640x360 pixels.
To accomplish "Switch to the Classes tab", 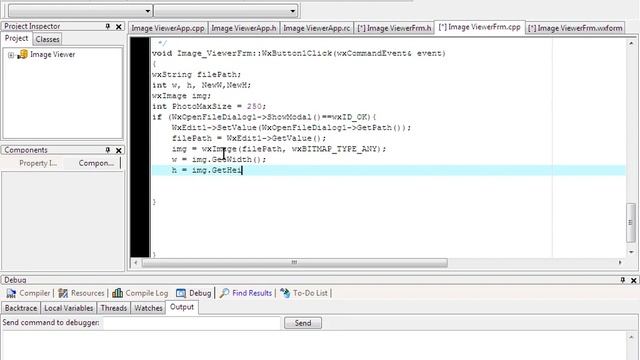I will click(x=47, y=39).
